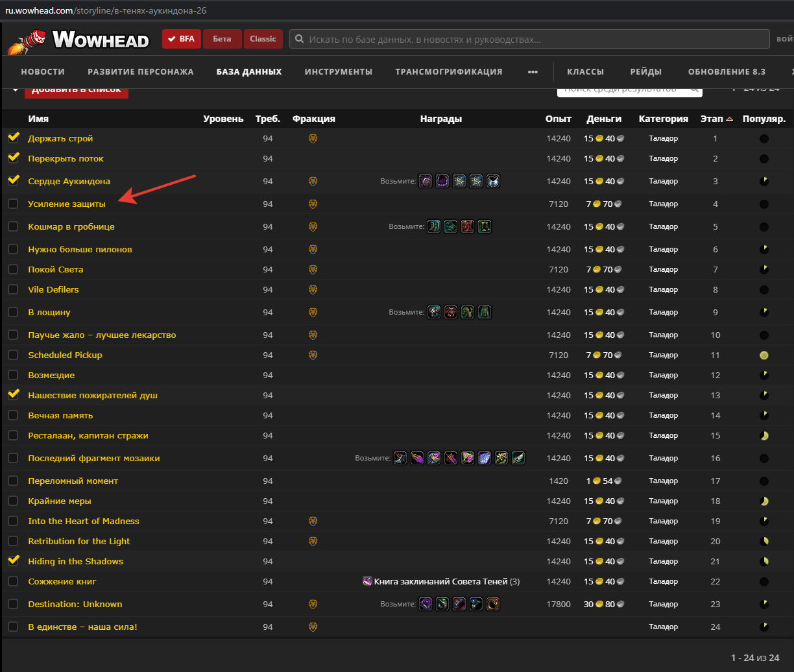Click last reward icon in Destination: Unknown row
The height and width of the screenshot is (672, 794).
493,605
